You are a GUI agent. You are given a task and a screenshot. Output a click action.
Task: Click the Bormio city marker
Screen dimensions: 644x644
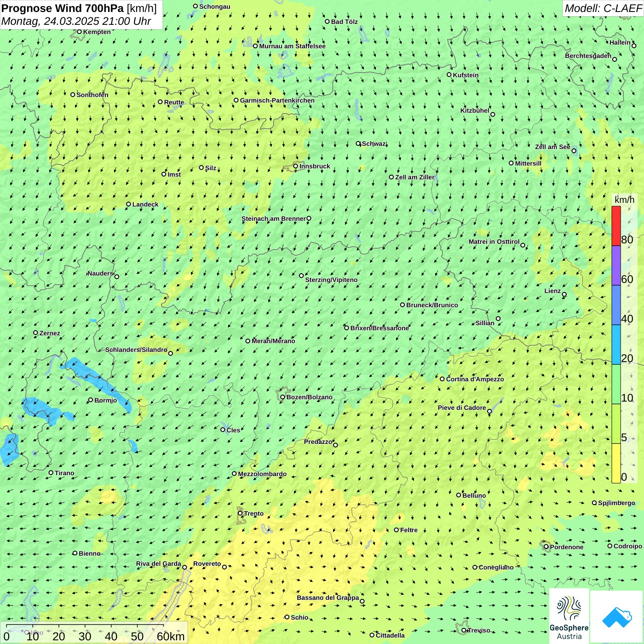(x=91, y=400)
